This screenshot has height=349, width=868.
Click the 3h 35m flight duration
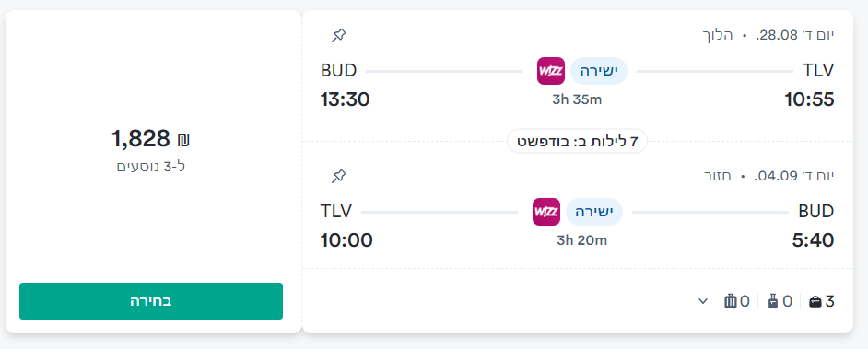[577, 100]
